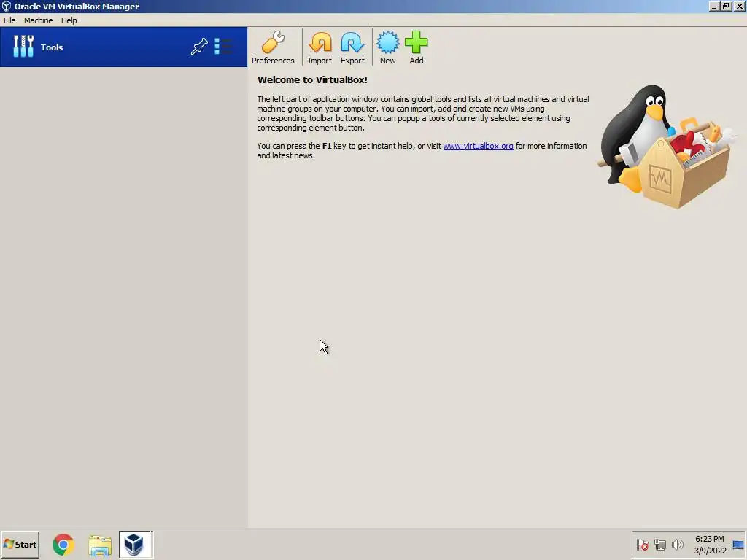Click the 'Welcome to VirtualBox!' heading
747x560 pixels.
pyautogui.click(x=312, y=80)
